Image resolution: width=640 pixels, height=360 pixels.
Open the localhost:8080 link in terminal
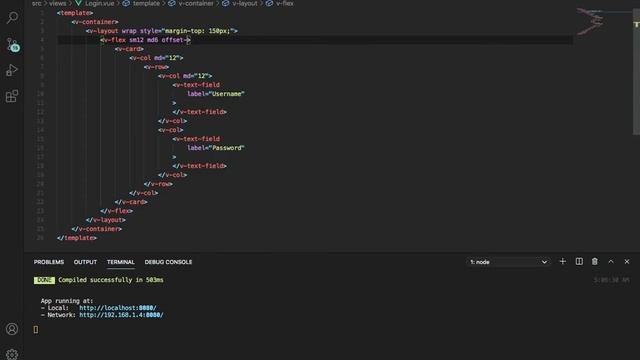point(118,308)
